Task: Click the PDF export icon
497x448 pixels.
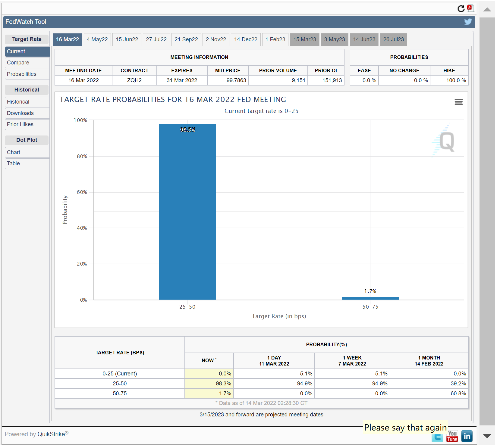Action: [x=470, y=8]
